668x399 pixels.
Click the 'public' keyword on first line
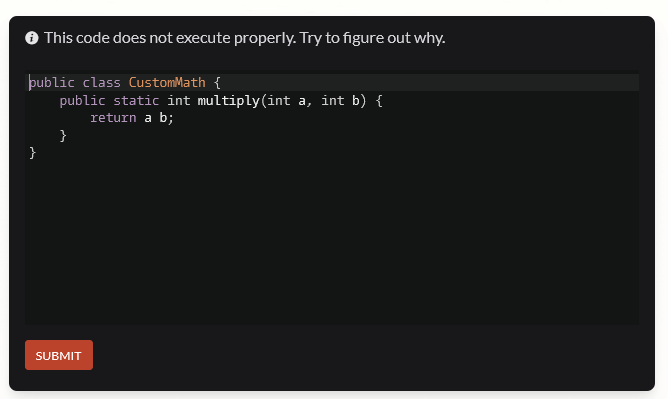(x=52, y=82)
